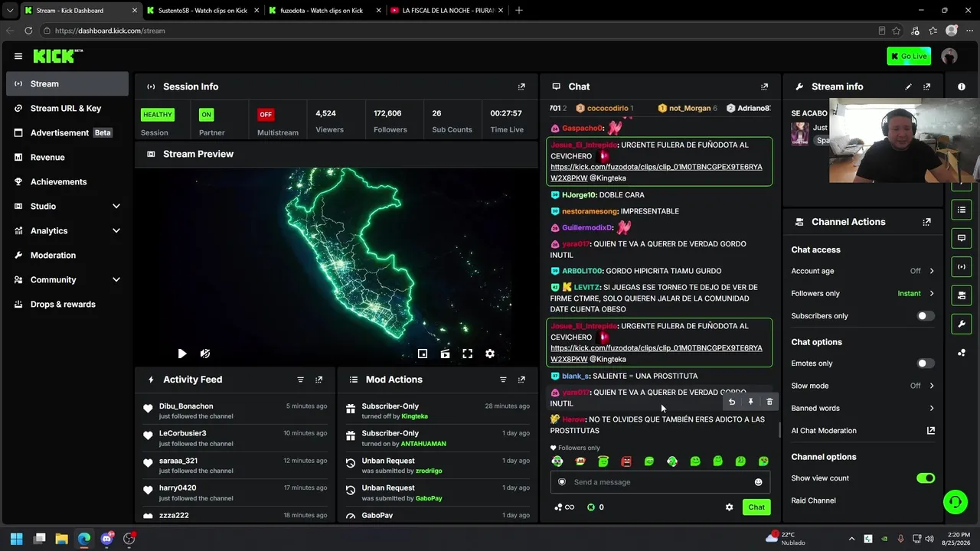Filter the Mod Actions list
The image size is (980, 551).
click(x=503, y=380)
